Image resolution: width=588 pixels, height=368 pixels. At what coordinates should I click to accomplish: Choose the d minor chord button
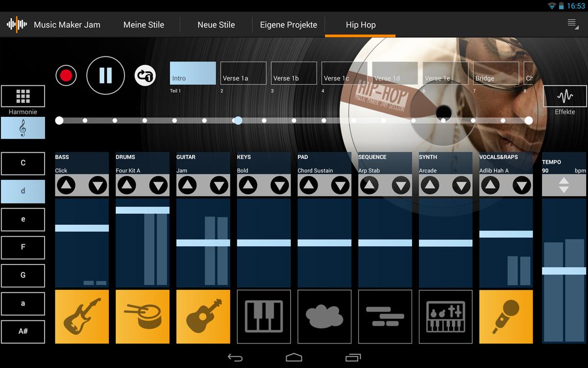tap(23, 191)
